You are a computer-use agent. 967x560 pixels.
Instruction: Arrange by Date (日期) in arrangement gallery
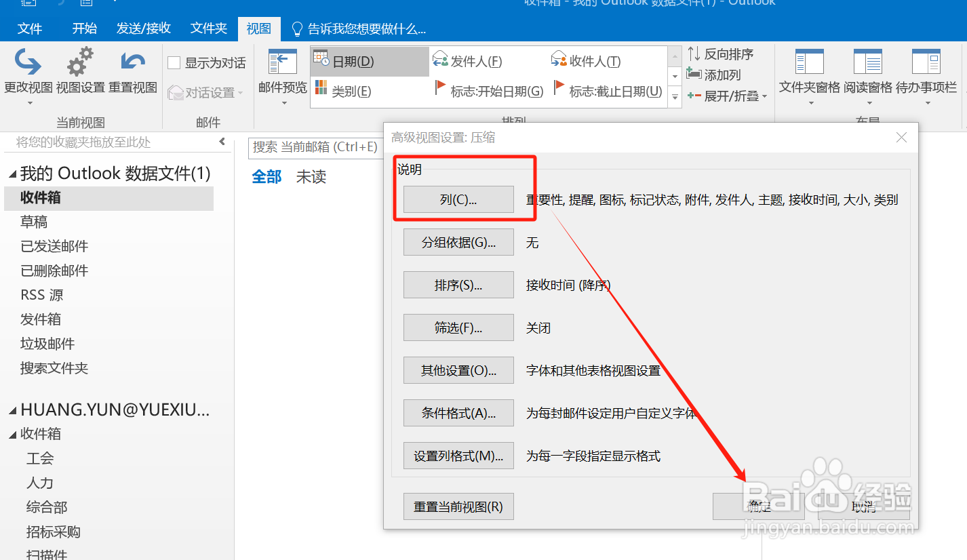[370, 61]
